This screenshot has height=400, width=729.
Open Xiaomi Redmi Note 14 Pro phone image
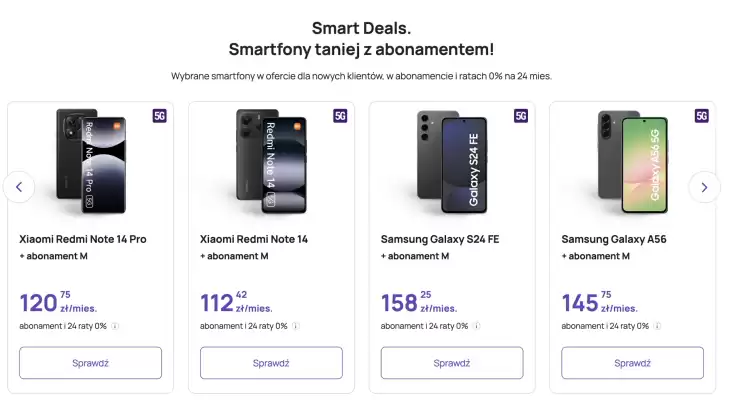[x=91, y=161]
